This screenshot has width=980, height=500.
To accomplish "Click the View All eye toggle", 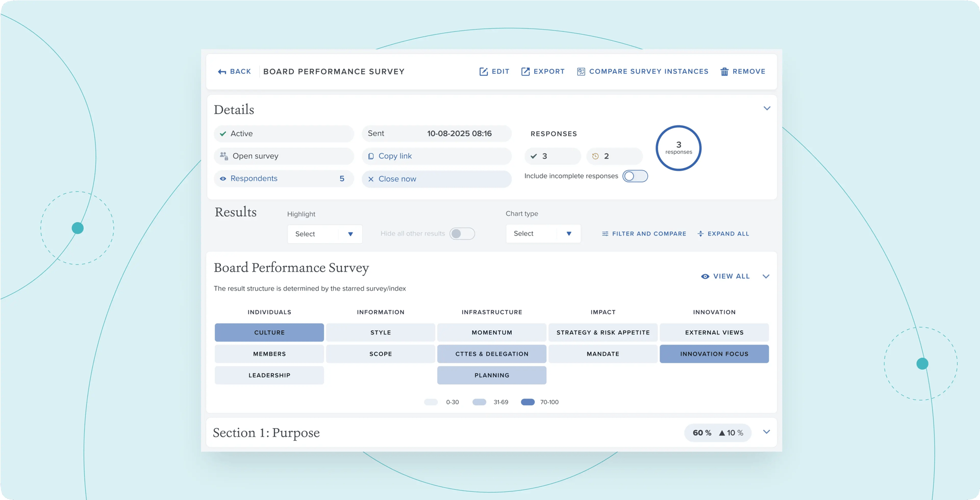I will pos(705,276).
